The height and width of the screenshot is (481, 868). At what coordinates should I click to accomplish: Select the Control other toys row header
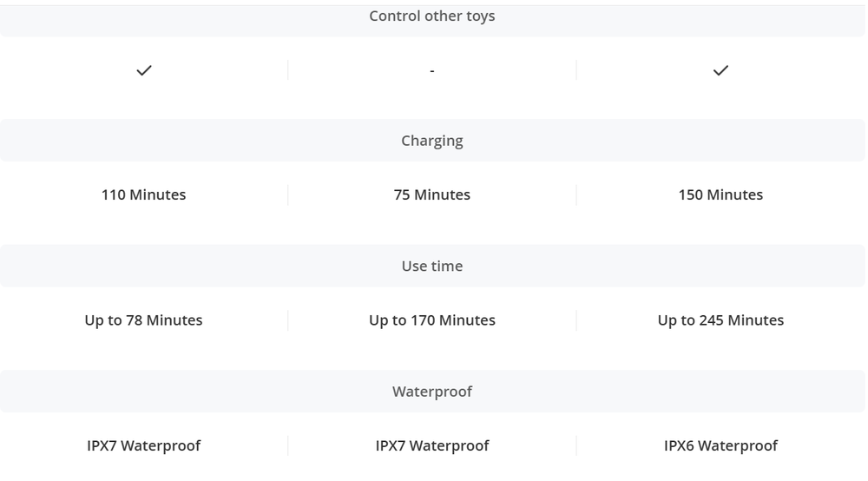pyautogui.click(x=432, y=16)
